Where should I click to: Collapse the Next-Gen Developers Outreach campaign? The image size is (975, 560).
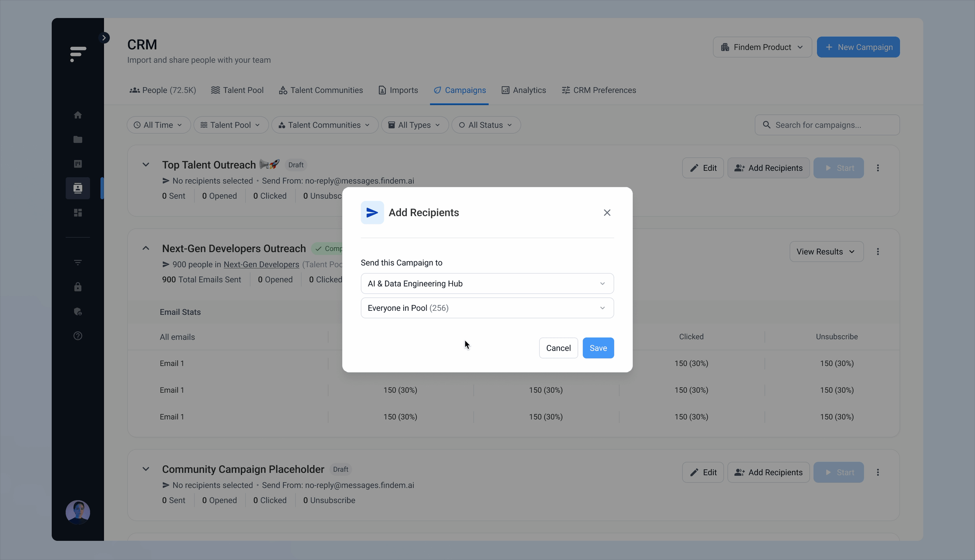pos(145,248)
